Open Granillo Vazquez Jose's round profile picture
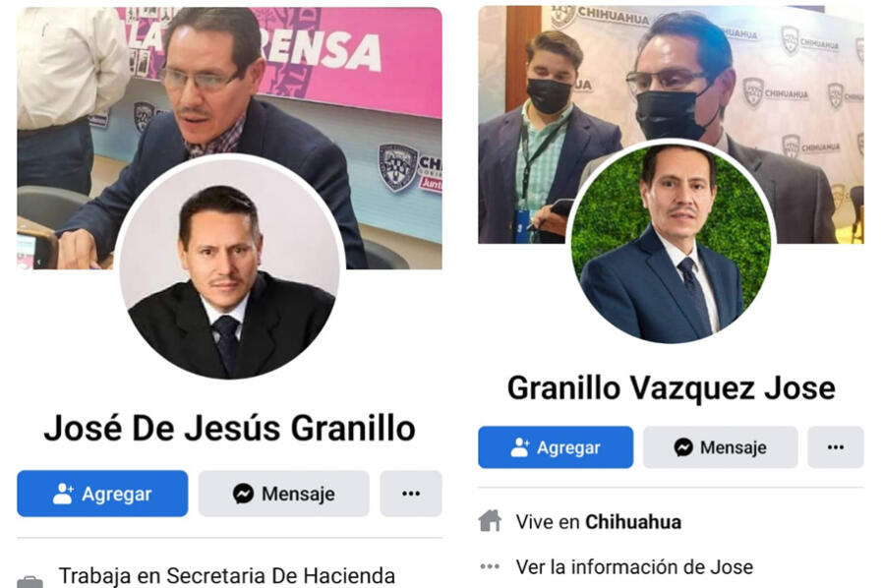 (672, 242)
